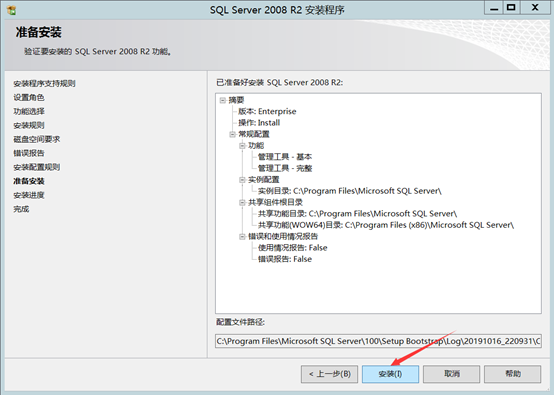Viewport: 554px width, 395px height.
Task: Click the 功能选择 step in sidebar
Action: [29, 111]
